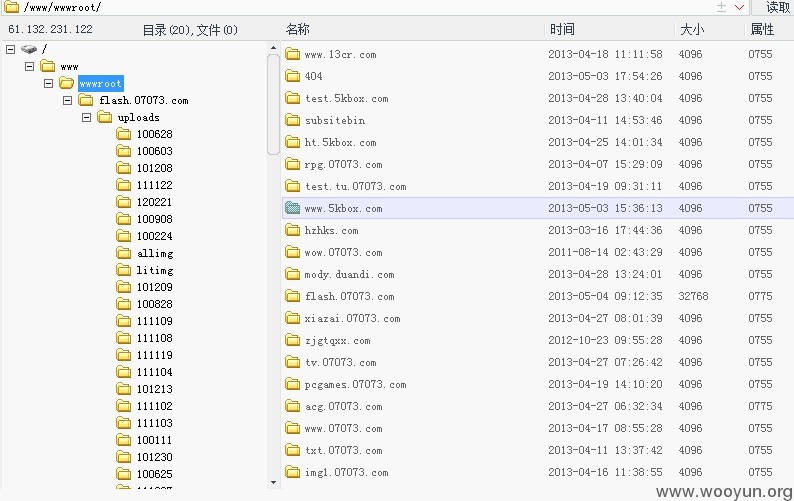794x501 pixels.
Task: Select 101209 folder in tree
Action: pyautogui.click(x=154, y=287)
